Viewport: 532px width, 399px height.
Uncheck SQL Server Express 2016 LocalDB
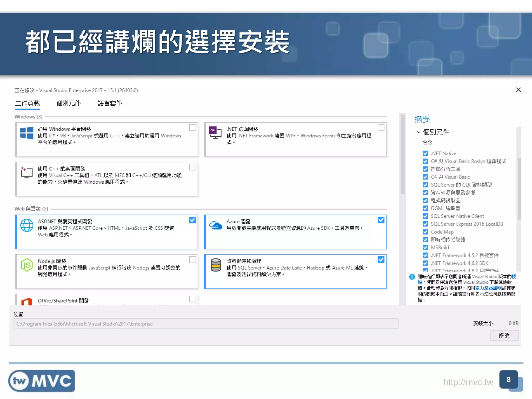425,224
